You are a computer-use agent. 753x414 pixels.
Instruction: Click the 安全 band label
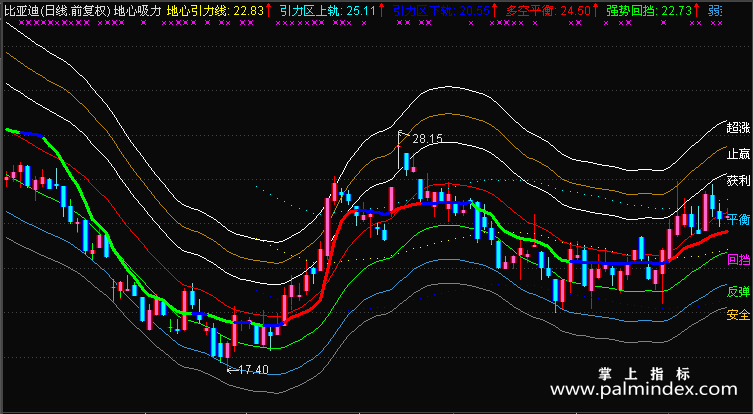(738, 315)
